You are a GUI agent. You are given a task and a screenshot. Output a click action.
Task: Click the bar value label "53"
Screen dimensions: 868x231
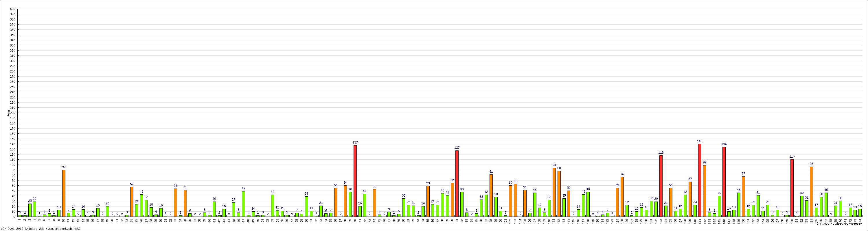pyautogui.click(x=374, y=186)
